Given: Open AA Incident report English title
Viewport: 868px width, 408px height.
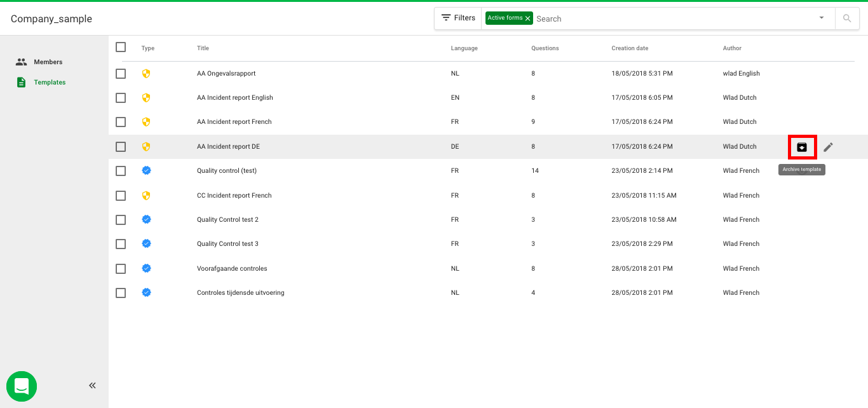Looking at the screenshot, I should (x=235, y=98).
